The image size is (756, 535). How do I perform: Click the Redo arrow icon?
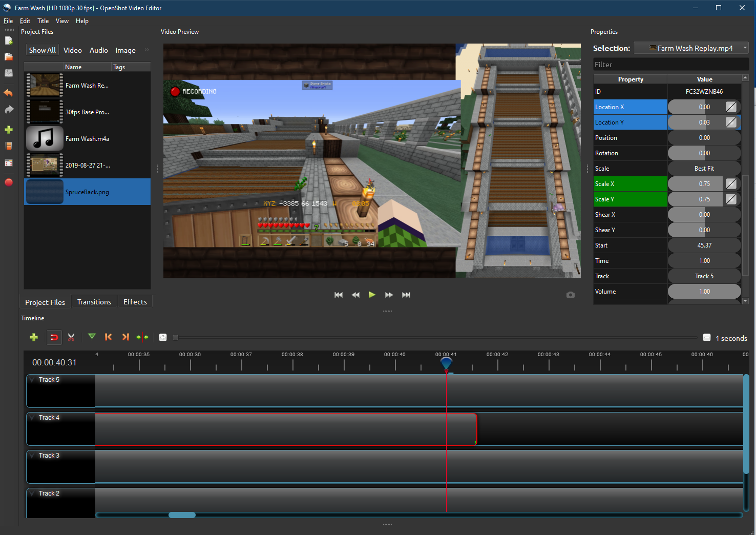pos(9,110)
